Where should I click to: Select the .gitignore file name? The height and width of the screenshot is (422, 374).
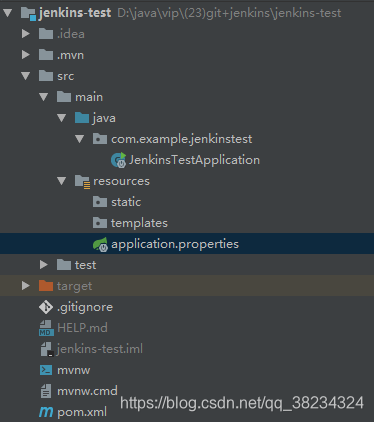(x=85, y=307)
